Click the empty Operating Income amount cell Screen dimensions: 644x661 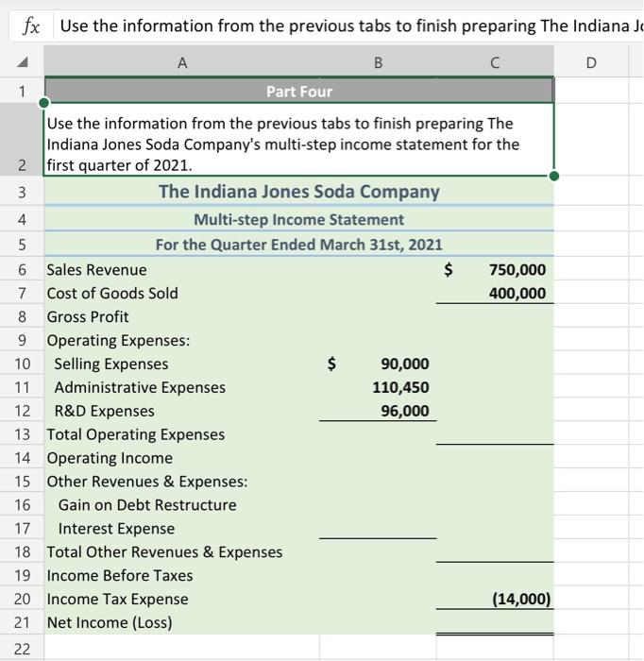495,458
